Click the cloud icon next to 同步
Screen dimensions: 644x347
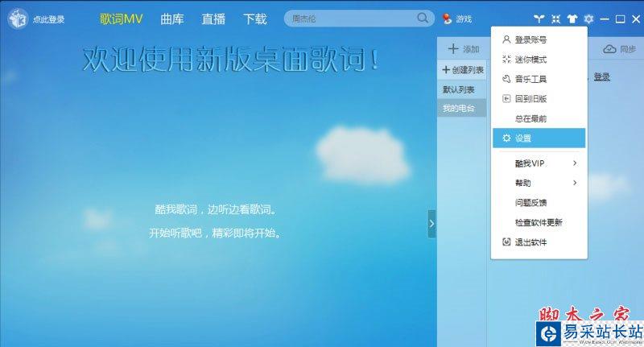[609, 49]
